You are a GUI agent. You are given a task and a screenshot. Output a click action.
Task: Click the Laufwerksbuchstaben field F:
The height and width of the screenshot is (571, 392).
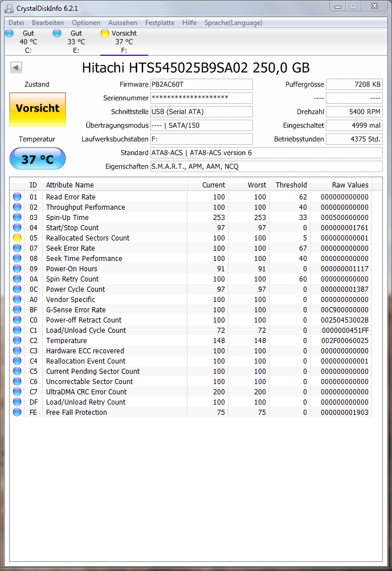pos(202,139)
